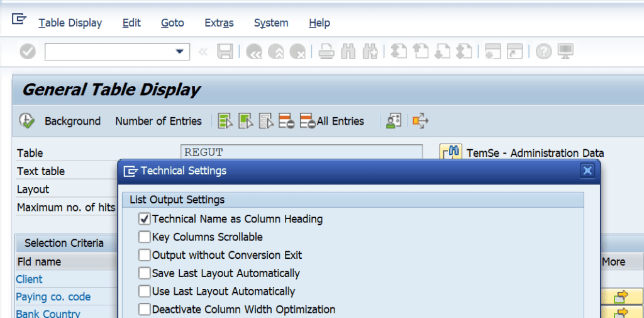
Task: Open the Goto menu
Action: click(x=172, y=23)
